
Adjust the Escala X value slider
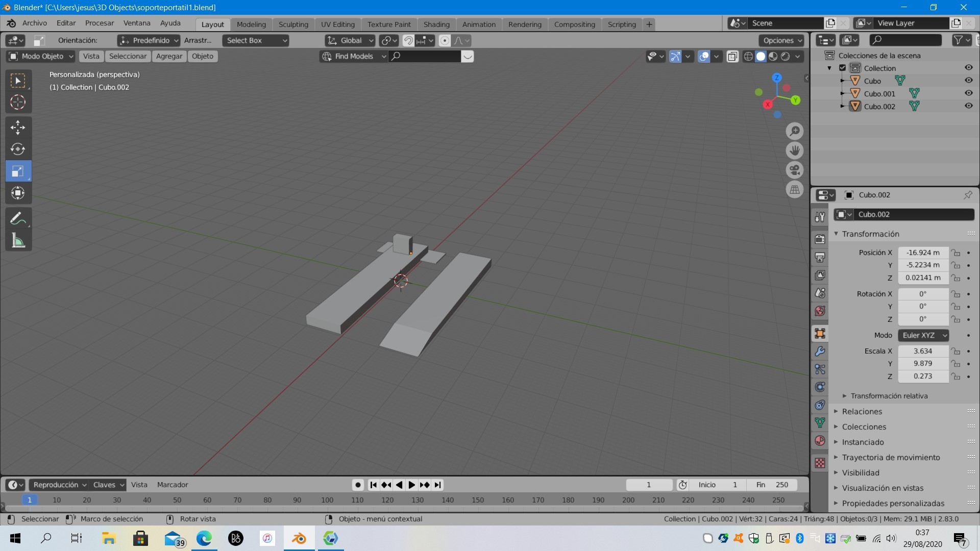pyautogui.click(x=922, y=351)
